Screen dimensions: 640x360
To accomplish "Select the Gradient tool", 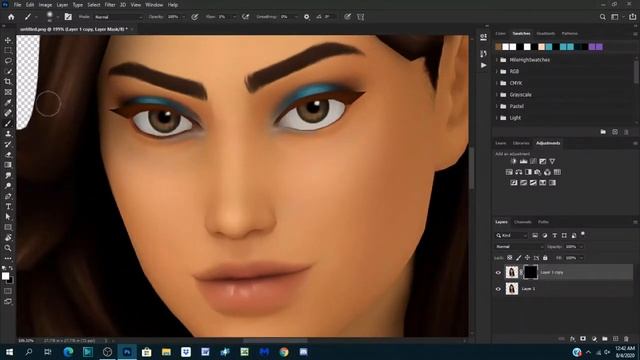I will click(8, 165).
